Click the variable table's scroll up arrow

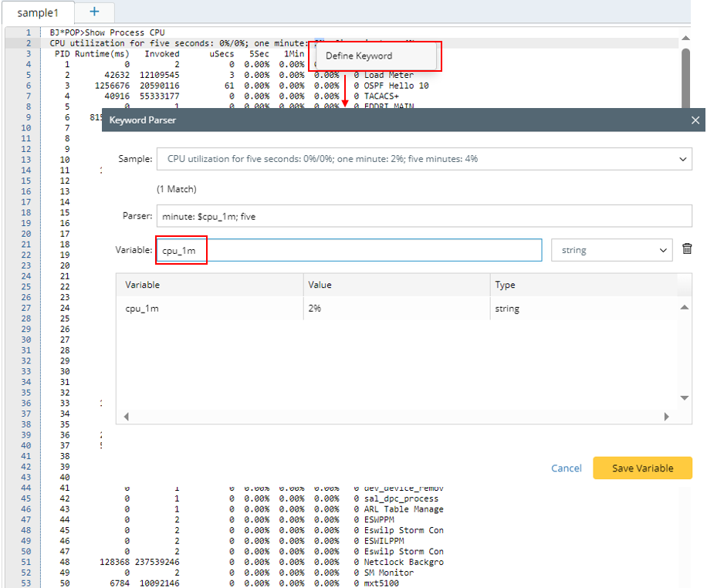[683, 308]
